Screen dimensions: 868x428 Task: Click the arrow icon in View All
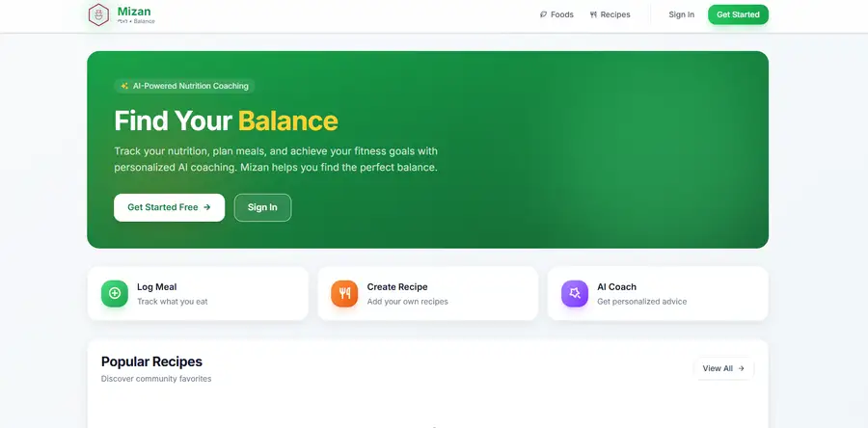742,368
